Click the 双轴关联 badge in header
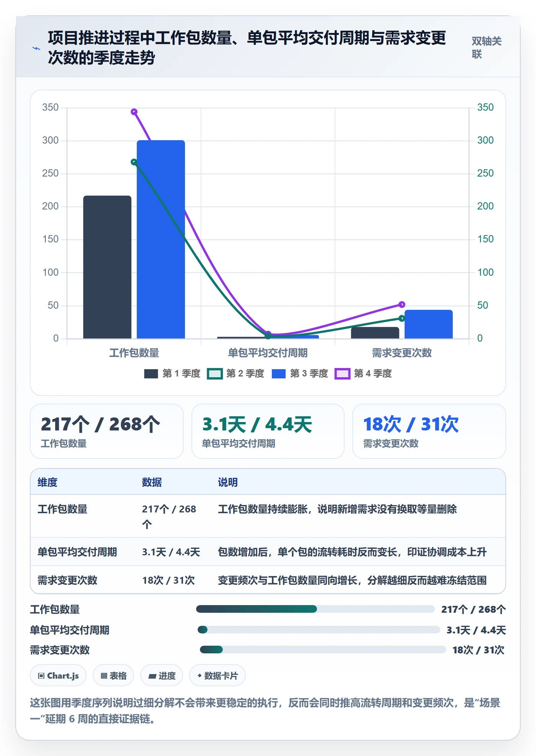The height and width of the screenshot is (756, 536). point(486,47)
